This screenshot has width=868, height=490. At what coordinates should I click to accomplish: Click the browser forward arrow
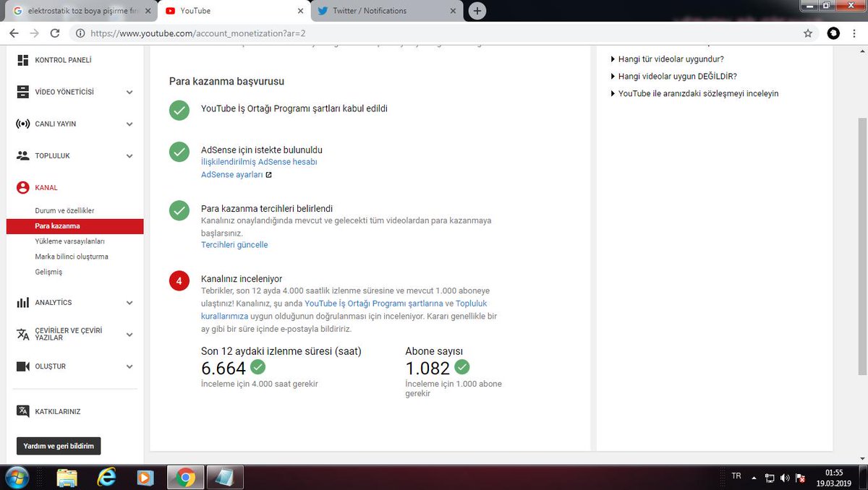[34, 33]
